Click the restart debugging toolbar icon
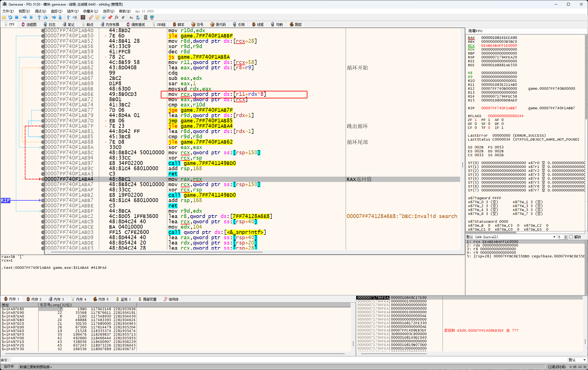Viewport: 588px width, 370px height. (10, 17)
